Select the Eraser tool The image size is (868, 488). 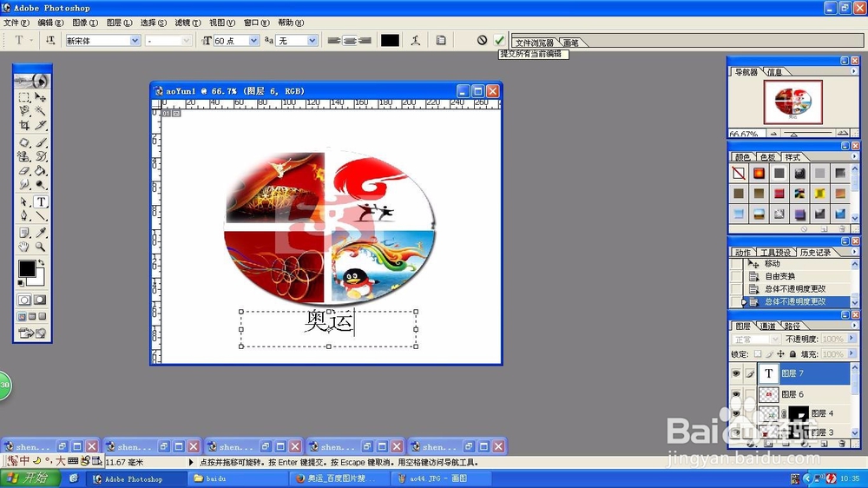pos(24,170)
